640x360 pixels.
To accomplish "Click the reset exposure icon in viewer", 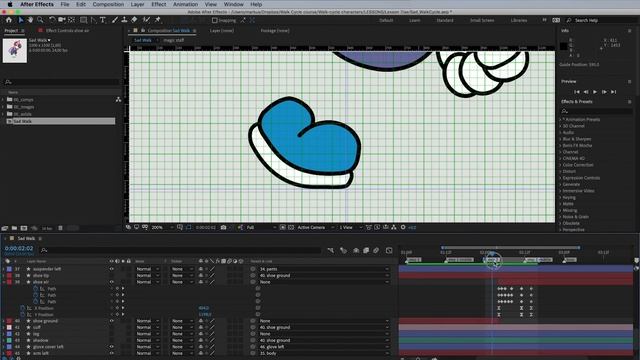I will click(x=403, y=227).
